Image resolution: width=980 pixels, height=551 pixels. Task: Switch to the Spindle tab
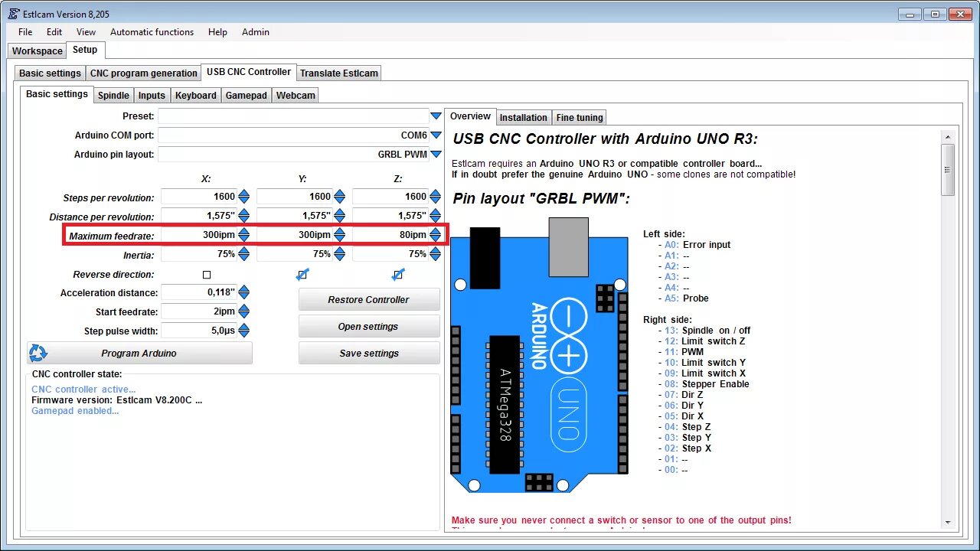point(113,95)
